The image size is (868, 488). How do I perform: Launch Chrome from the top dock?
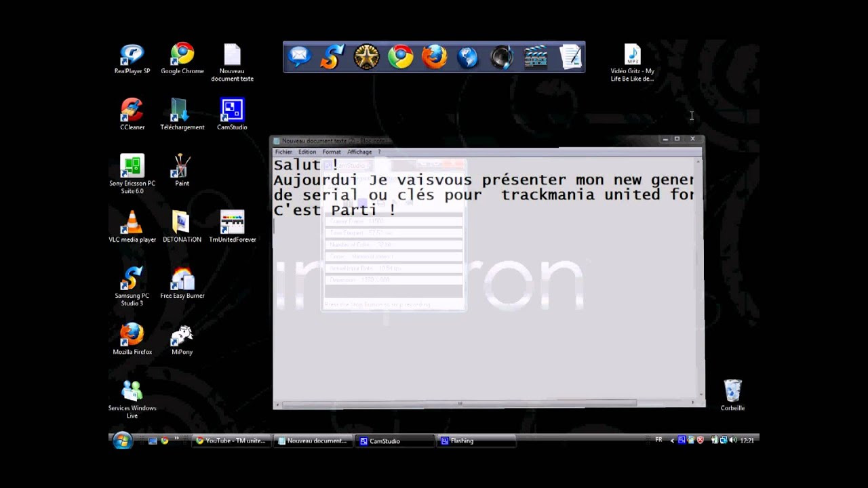click(x=400, y=57)
